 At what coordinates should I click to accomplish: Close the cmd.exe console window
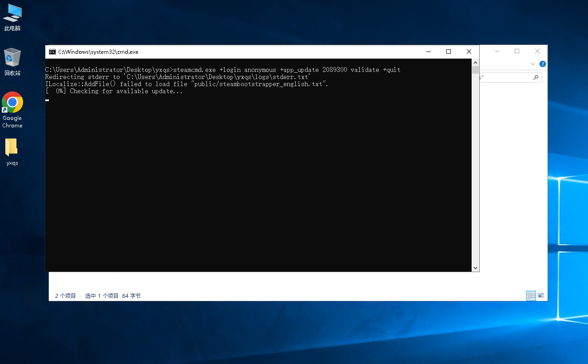click(x=469, y=51)
